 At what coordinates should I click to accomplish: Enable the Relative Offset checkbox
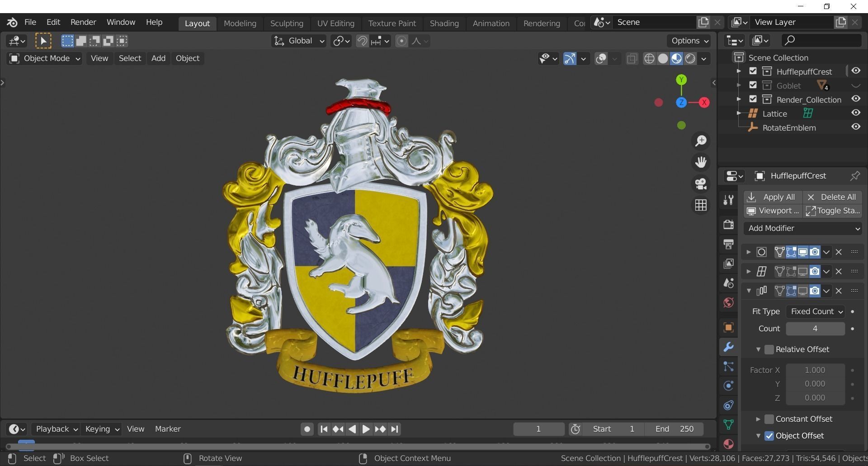769,349
